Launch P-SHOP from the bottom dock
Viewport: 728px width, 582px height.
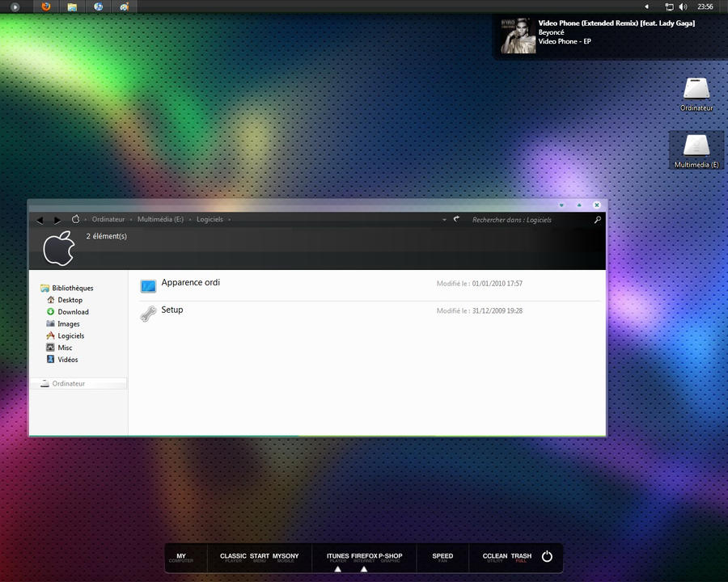391,557
